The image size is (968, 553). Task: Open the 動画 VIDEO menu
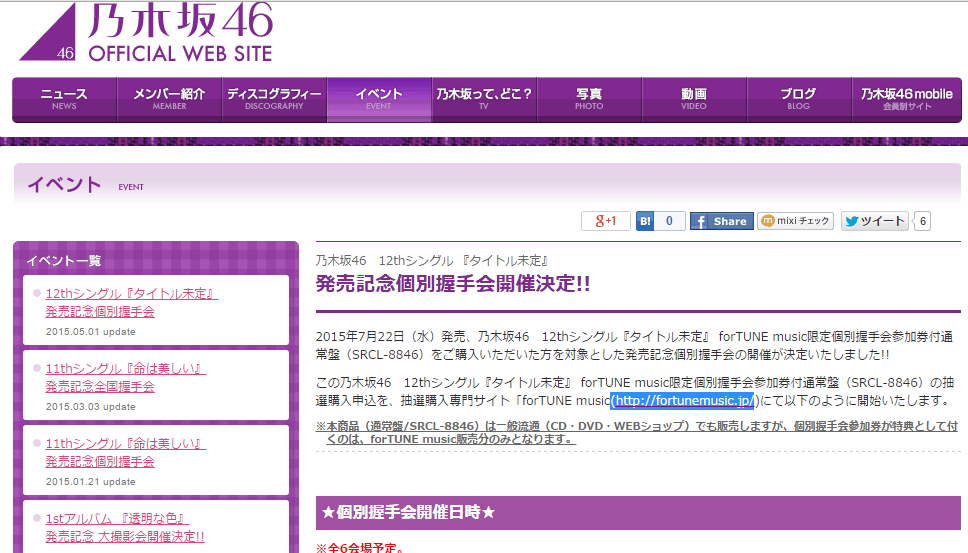694,99
